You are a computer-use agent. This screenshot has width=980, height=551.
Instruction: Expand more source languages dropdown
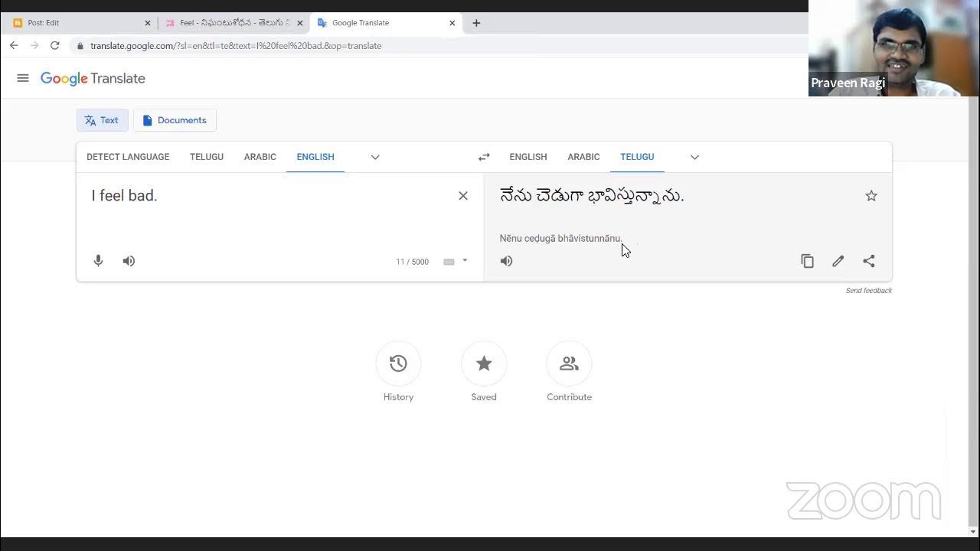(375, 157)
